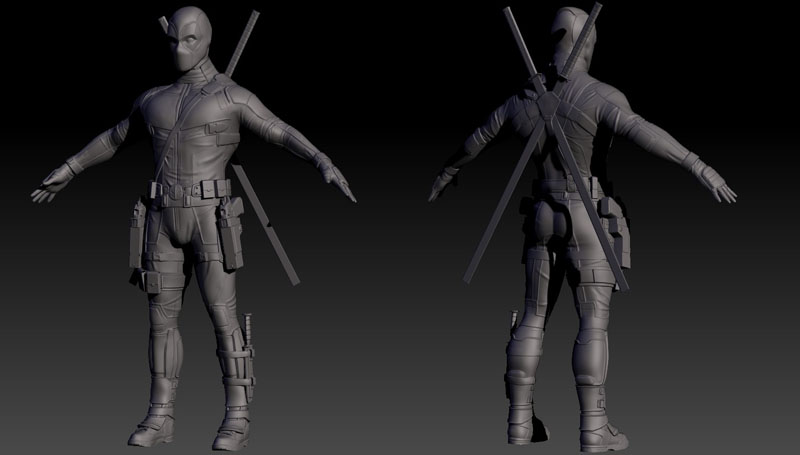Select the rear-view figure's hand nearest the image center
The width and height of the screenshot is (800, 455).
[x=439, y=185]
